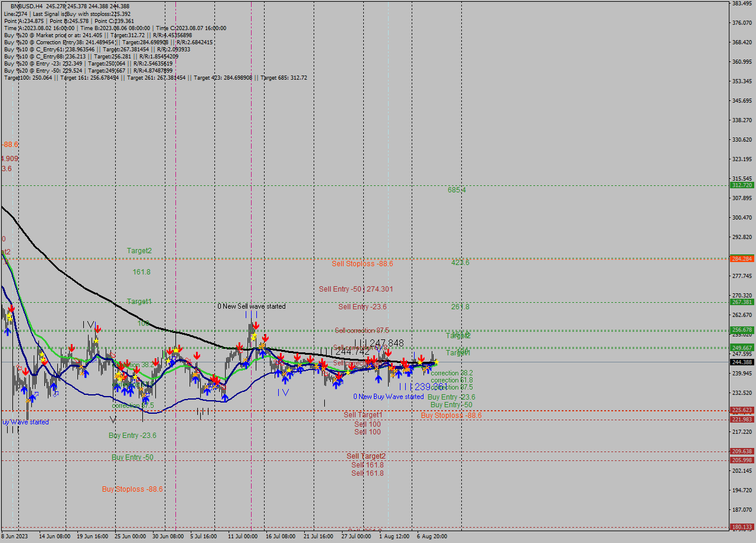Click the red down arrow above "5 Jul 16:00"
The image size is (756, 543).
point(197,354)
